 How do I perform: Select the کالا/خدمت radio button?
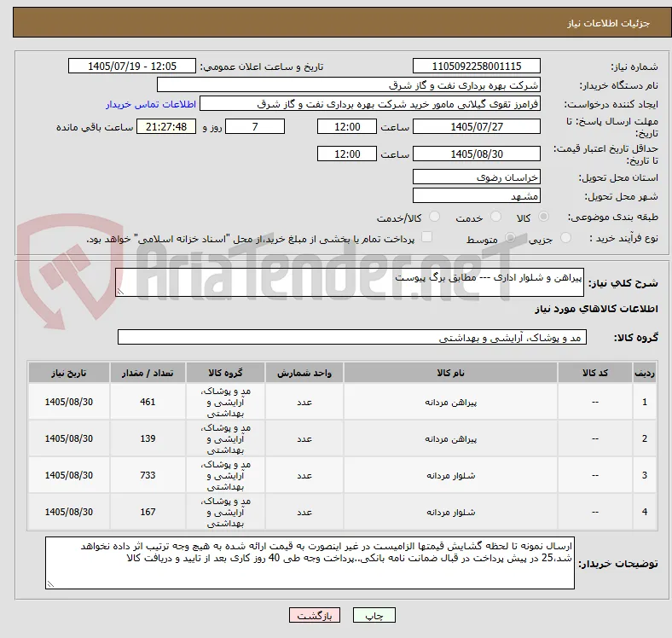point(435,217)
